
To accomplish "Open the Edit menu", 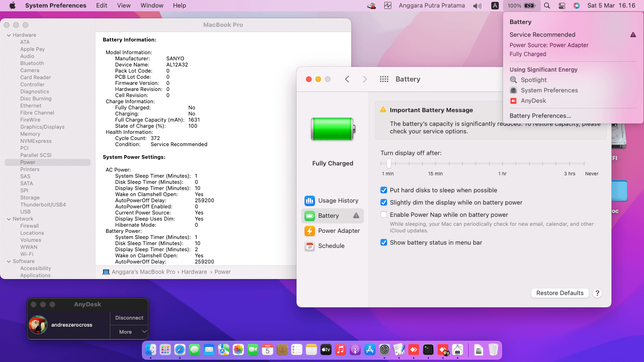I will [101, 6].
